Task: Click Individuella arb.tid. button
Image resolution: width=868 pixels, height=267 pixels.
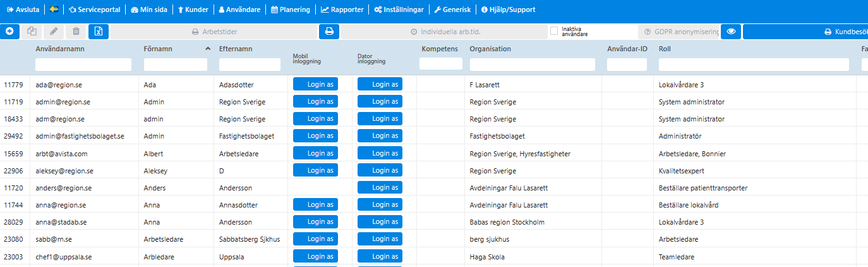Action: [x=444, y=31]
